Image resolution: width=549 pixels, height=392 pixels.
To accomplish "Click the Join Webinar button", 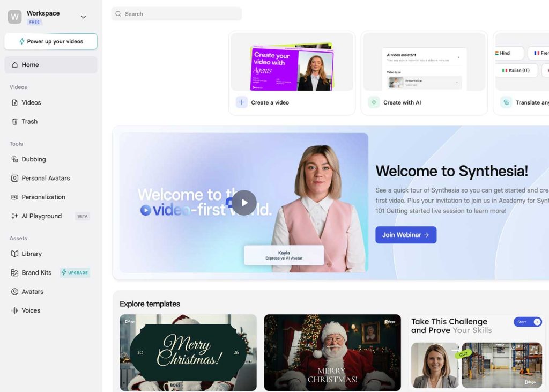I will [x=406, y=235].
